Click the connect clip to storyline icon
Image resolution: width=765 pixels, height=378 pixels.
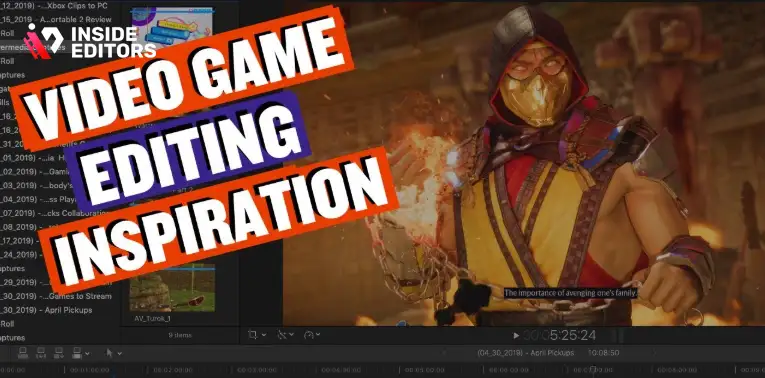[x=22, y=353]
